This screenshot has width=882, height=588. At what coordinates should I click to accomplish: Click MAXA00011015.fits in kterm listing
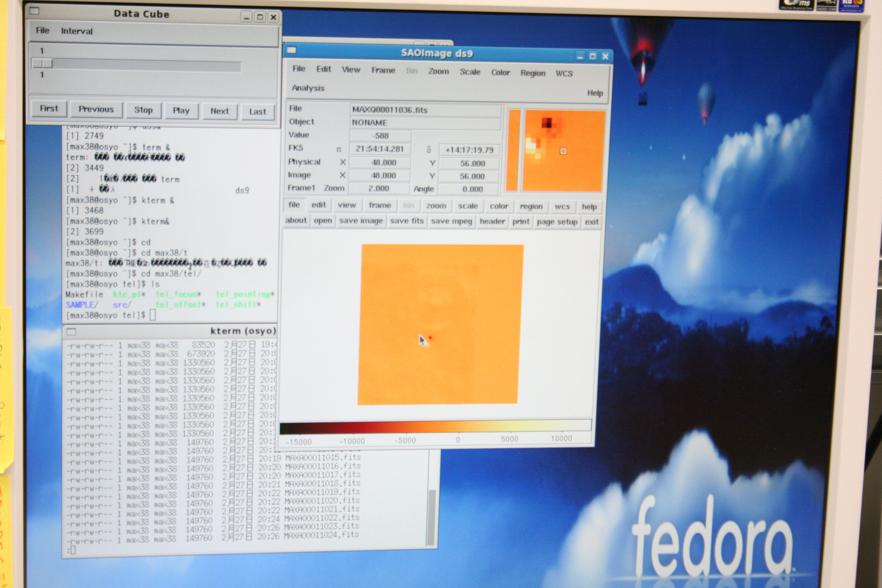click(323, 458)
